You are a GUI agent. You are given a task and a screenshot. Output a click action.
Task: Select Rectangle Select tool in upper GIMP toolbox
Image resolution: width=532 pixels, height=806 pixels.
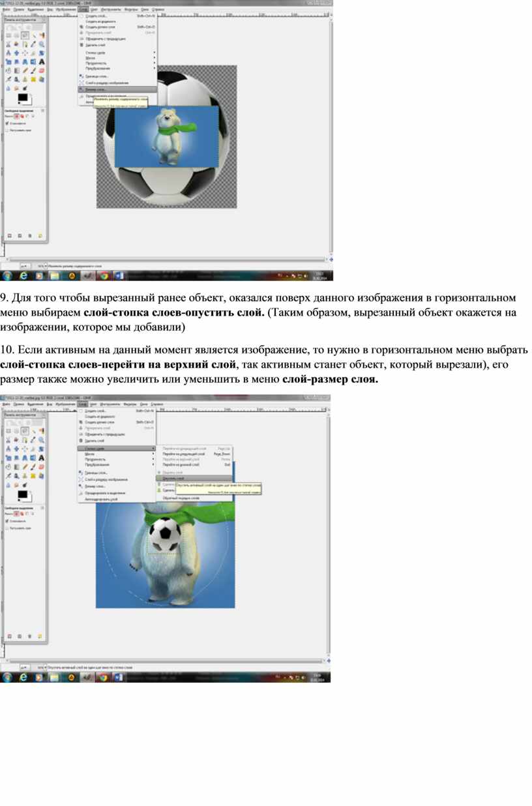(8, 35)
